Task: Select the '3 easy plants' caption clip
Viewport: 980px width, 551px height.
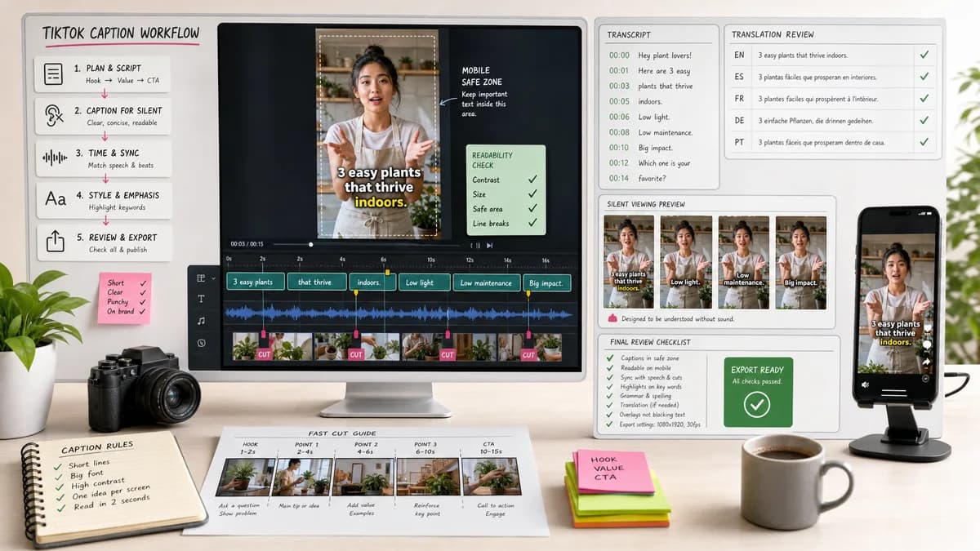Action: [255, 282]
